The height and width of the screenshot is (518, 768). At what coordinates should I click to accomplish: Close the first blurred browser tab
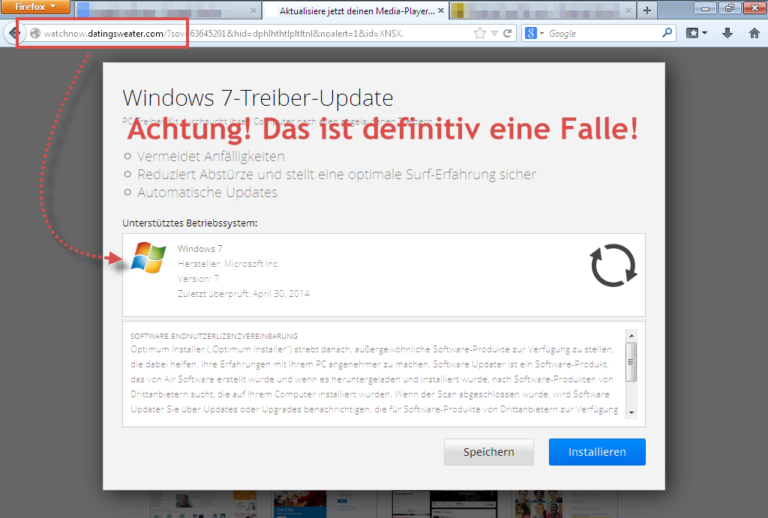pyautogui.click(x=253, y=10)
